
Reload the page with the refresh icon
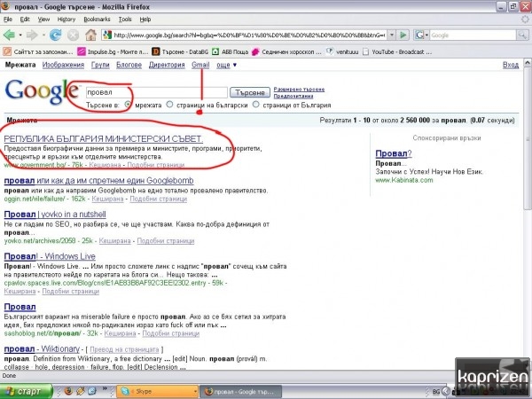[56, 35]
